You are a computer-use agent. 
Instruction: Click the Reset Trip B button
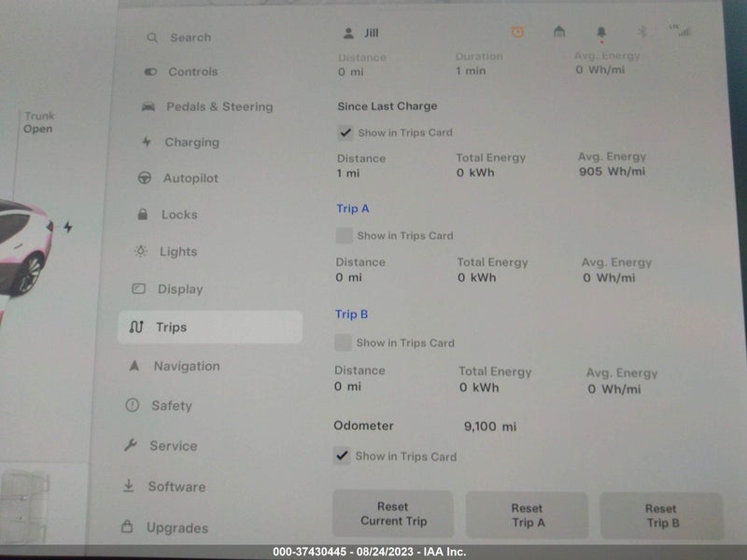(662, 516)
